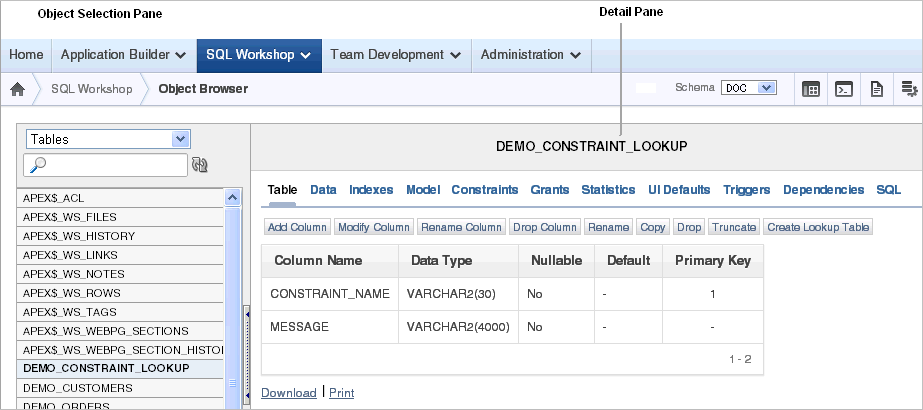This screenshot has width=923, height=410.
Task: Expand the SQL Workshop menu
Action: click(259, 55)
